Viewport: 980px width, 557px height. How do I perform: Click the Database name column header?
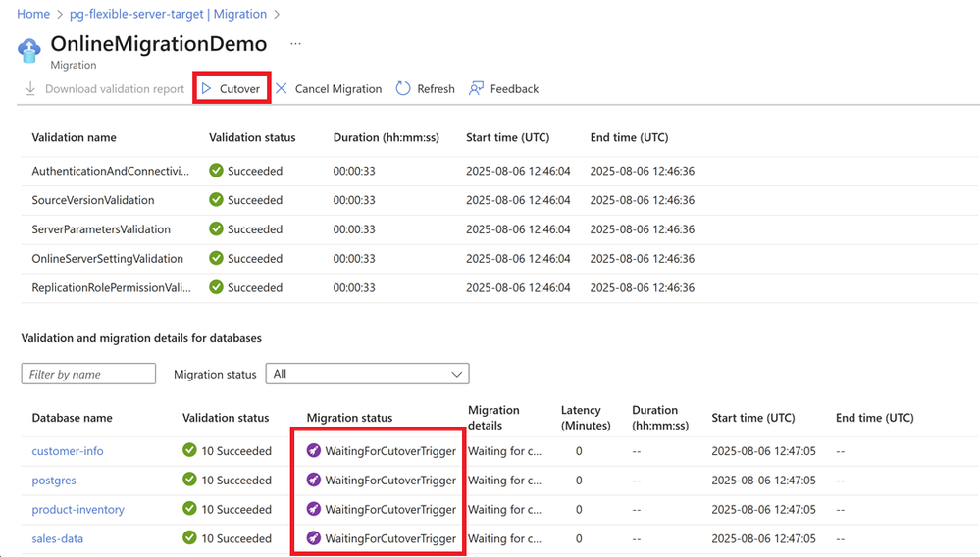pos(72,418)
